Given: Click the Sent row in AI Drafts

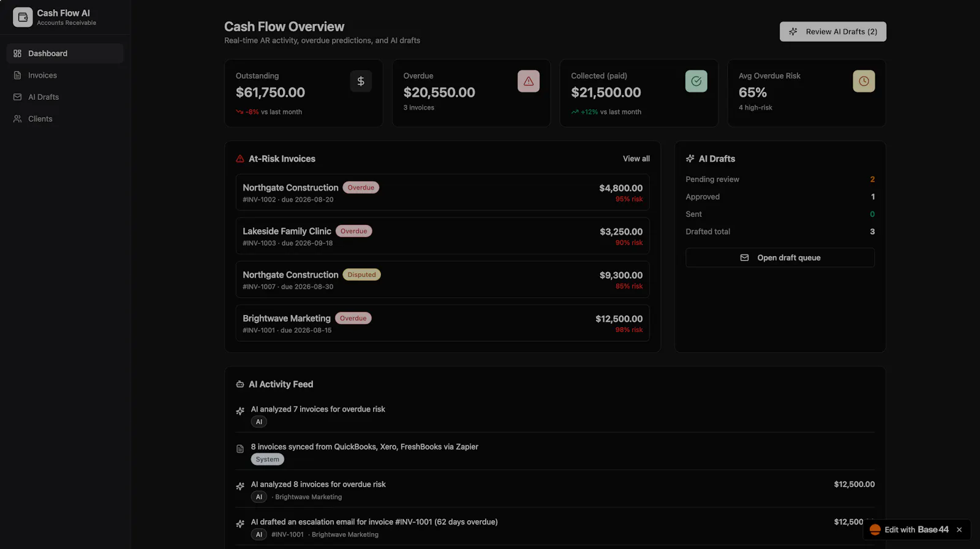Looking at the screenshot, I should [x=780, y=214].
